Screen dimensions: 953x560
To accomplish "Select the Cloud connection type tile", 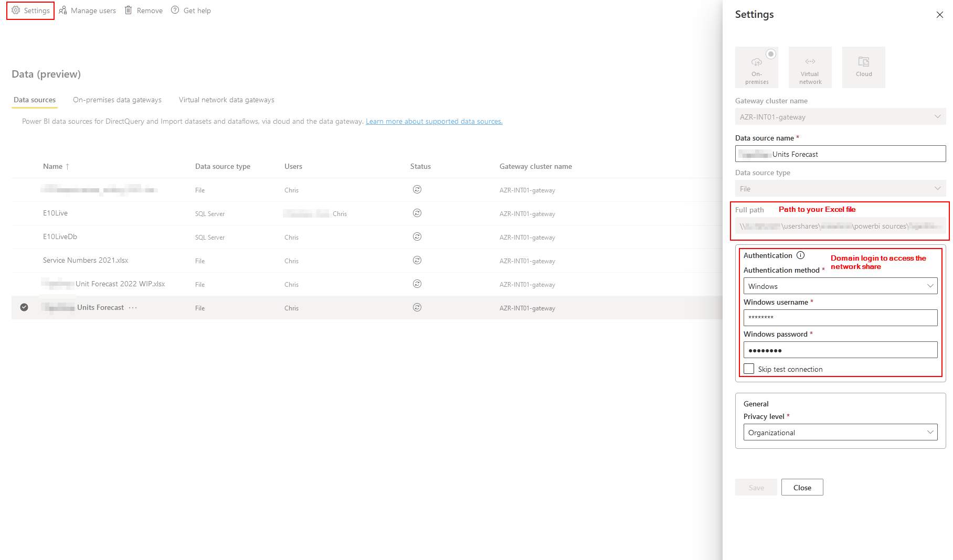I will click(863, 67).
